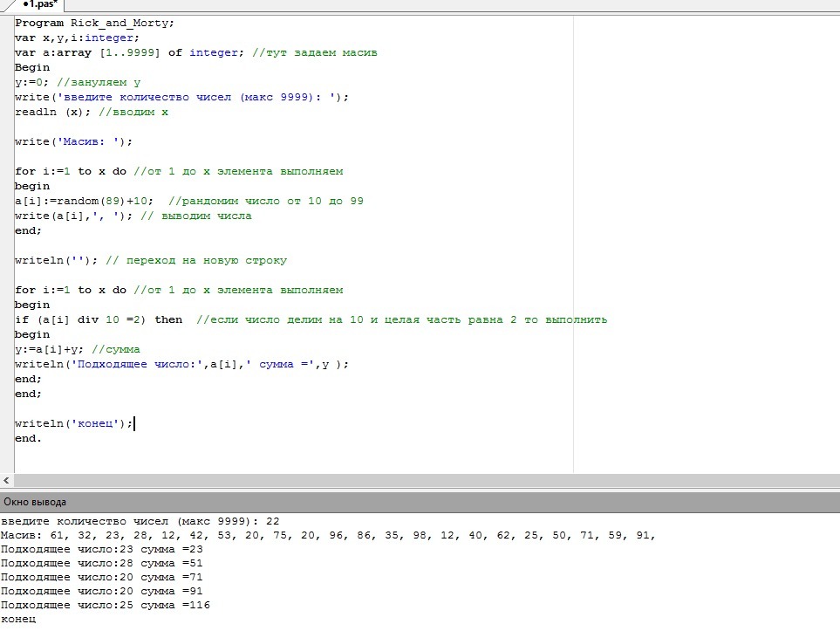Click the horizontal scrollbar left arrow

[x=6, y=481]
